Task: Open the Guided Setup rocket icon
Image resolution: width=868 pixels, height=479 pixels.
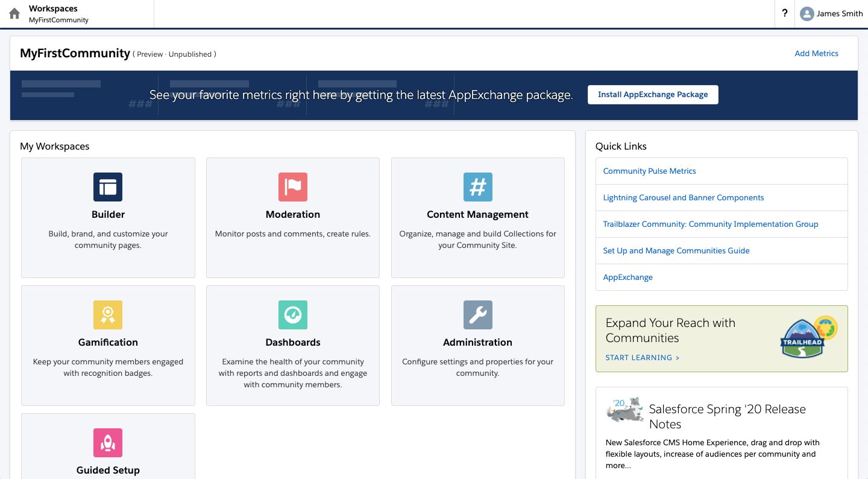Action: (108, 443)
